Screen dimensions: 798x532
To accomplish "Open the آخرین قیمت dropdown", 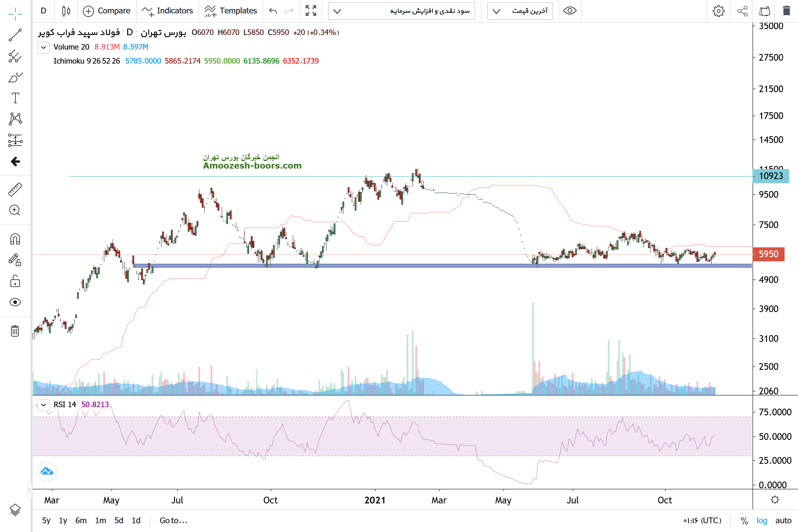I will 519,11.
